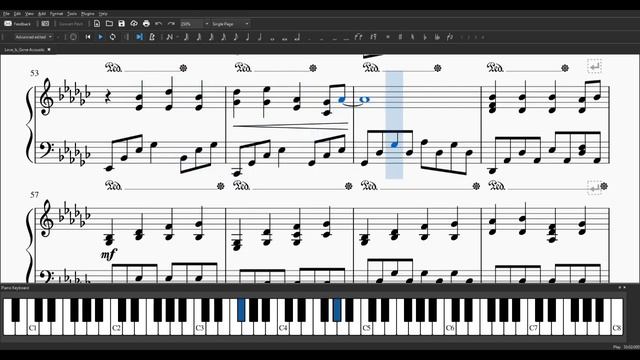Image resolution: width=640 pixels, height=360 pixels.
Task: Upload score to cloud
Action: click(134, 24)
